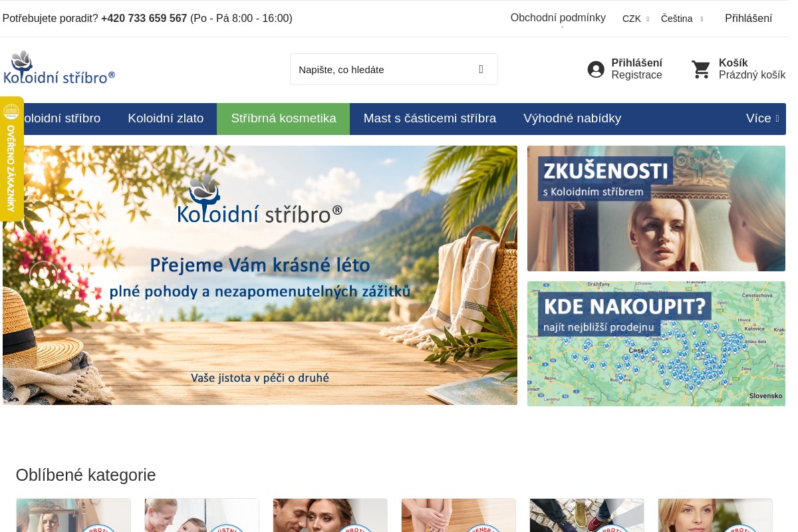Open the Kde nakoupit? map banner

(x=656, y=344)
